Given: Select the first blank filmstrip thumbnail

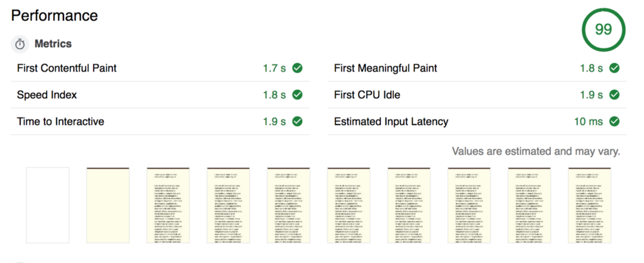Looking at the screenshot, I should click(48, 205).
